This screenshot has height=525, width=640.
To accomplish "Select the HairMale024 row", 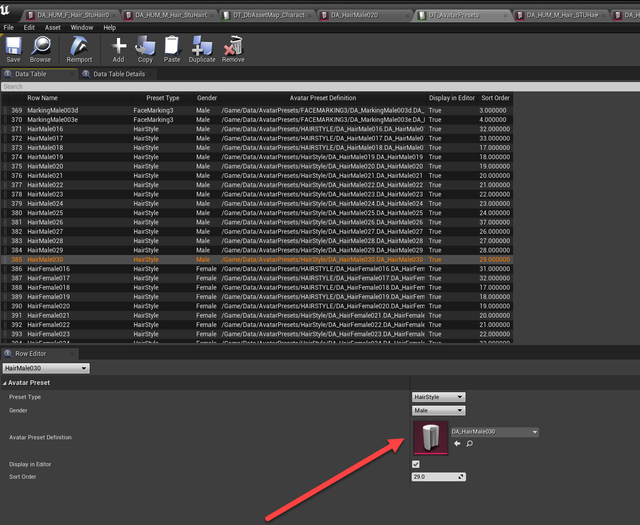I will [257, 204].
